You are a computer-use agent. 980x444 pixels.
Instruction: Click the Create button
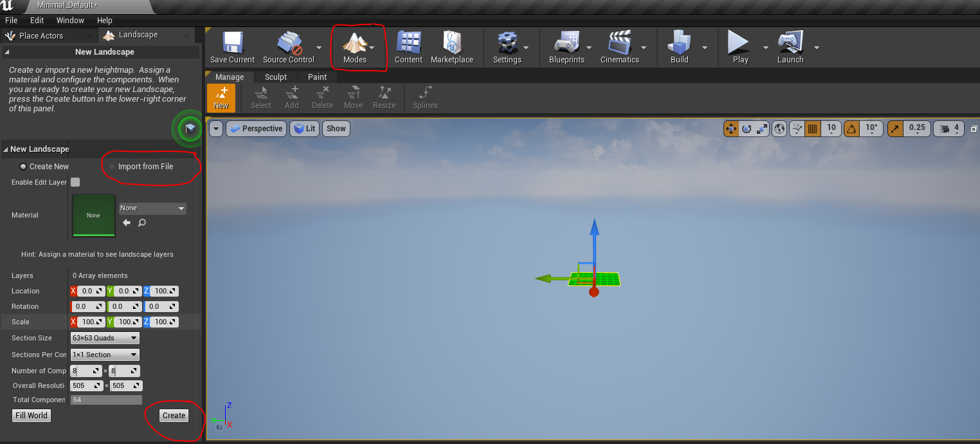point(174,416)
